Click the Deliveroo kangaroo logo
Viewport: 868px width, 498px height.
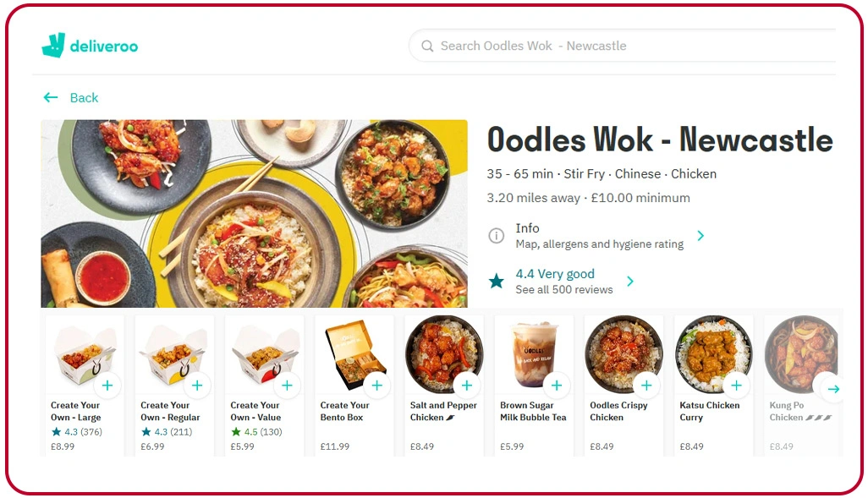[53, 46]
